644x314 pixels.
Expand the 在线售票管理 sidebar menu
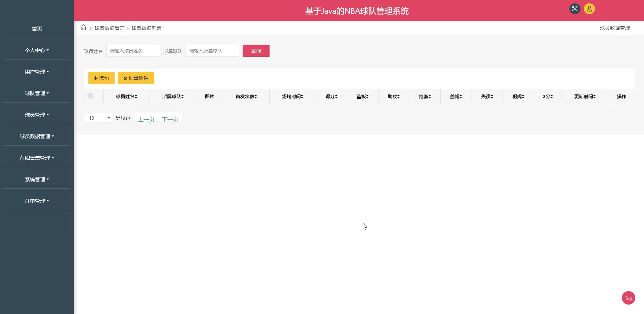(37, 158)
